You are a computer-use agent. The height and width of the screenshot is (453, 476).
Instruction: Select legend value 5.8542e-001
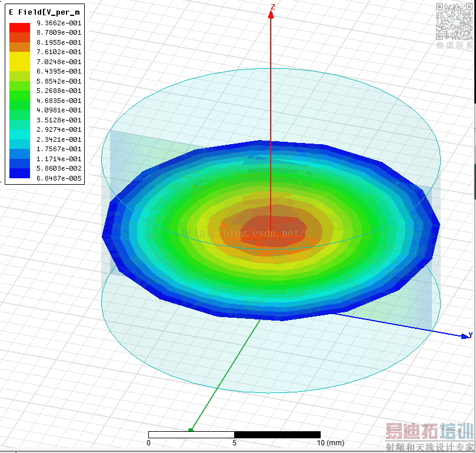tap(59, 81)
